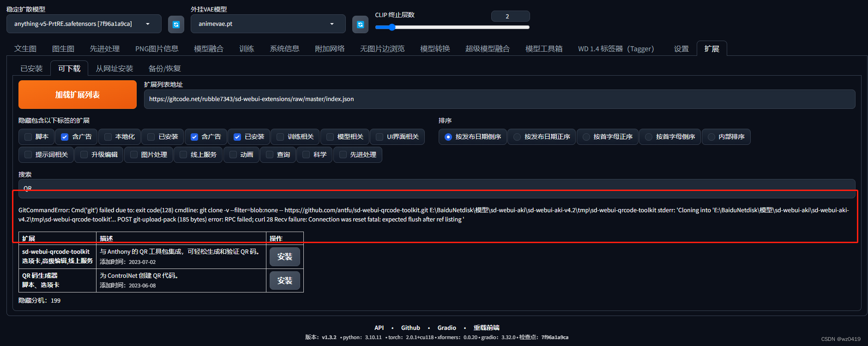Open the 备份/恢复 sub-tab
The width and height of the screenshot is (868, 346).
[x=164, y=68]
